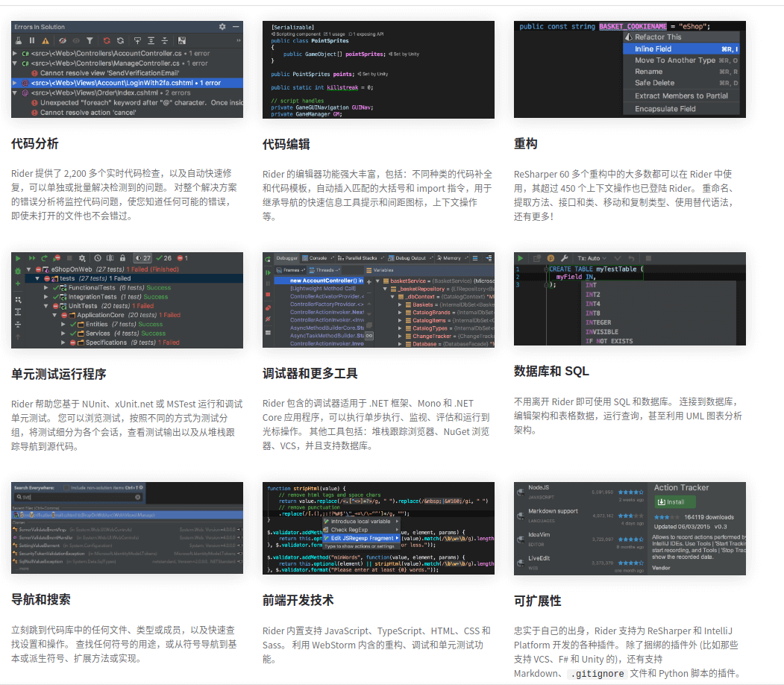Collapse the eShopOnWeb test tree node
784x685 pixels.
[x=29, y=269]
